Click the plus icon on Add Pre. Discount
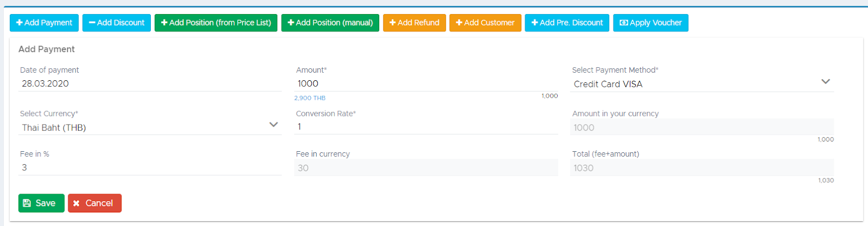Viewport: 868px width, 226px height. tap(535, 23)
